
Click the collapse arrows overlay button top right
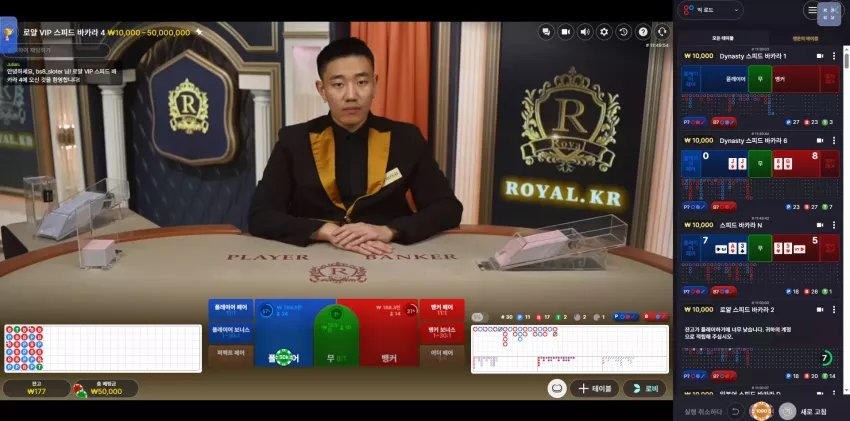point(829,14)
